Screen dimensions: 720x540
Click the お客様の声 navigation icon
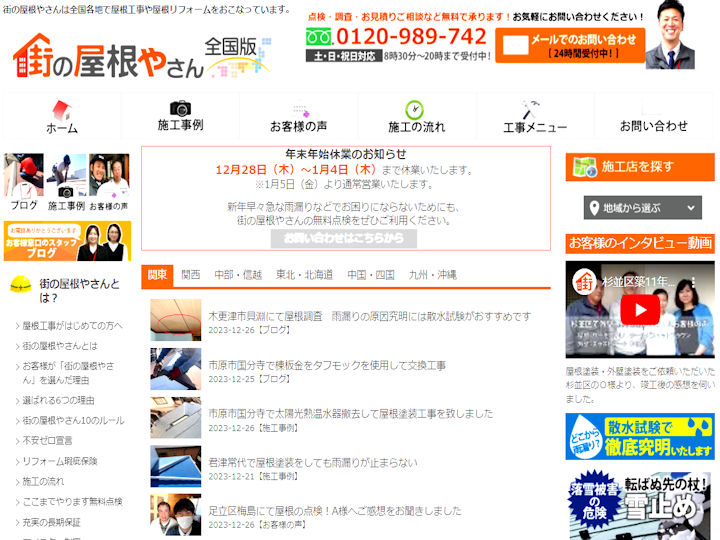[x=298, y=110]
